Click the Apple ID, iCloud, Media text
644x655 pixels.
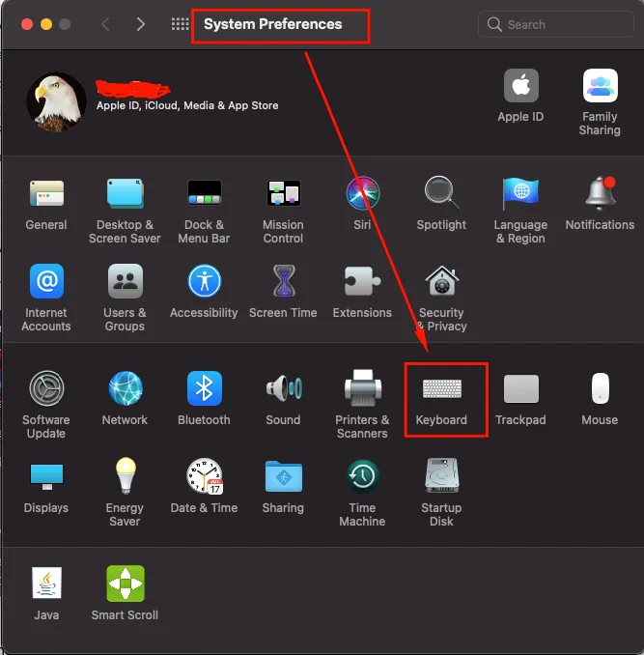point(187,105)
